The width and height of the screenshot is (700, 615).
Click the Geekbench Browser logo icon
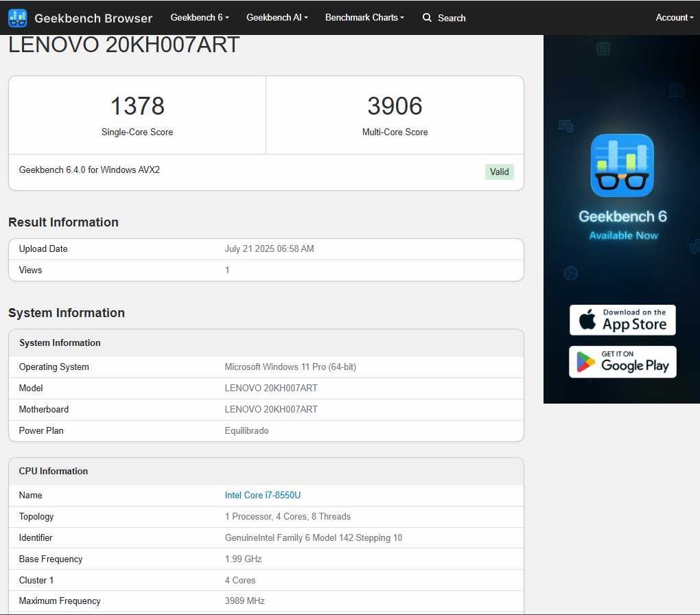tap(17, 18)
